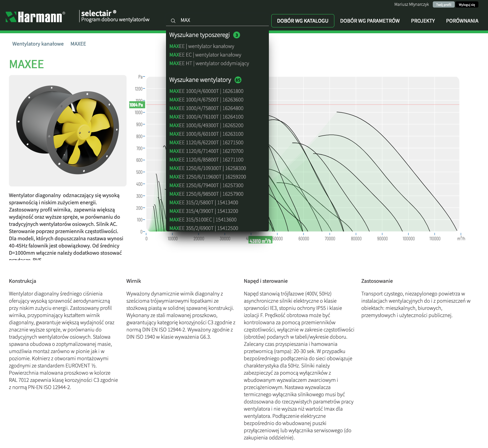
Task: Open the DOBÓR WG KATALOGU tab
Action: 303,21
